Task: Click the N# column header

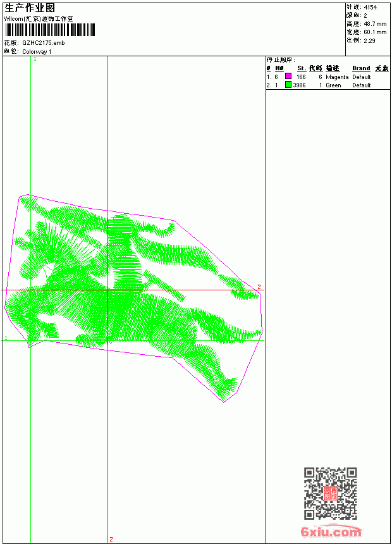Action: pyautogui.click(x=279, y=68)
